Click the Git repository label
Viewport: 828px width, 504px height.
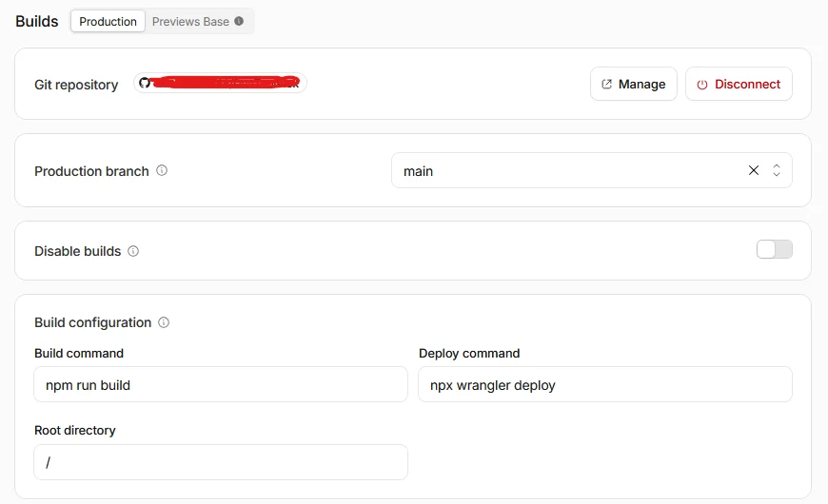[x=76, y=85]
